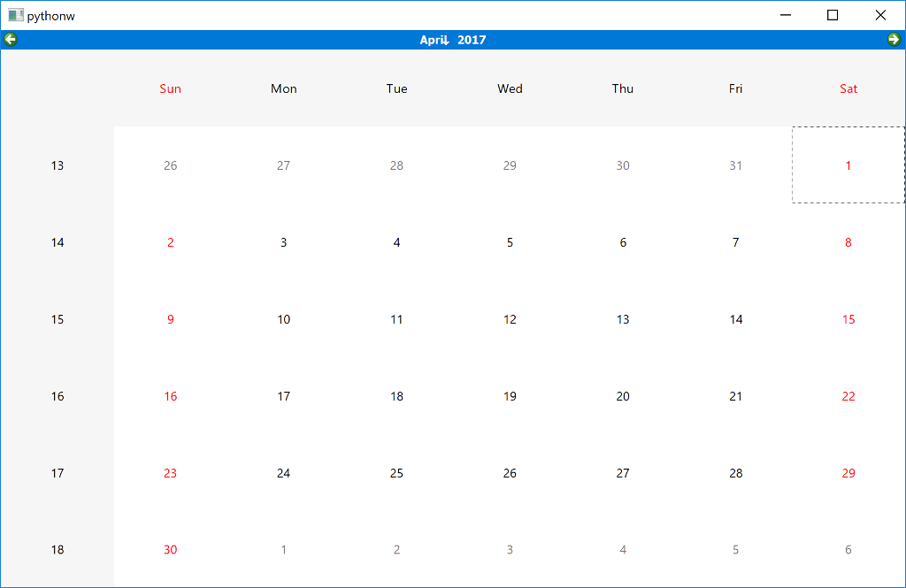Image resolution: width=906 pixels, height=588 pixels.
Task: Select the currently highlighted April 1 cell
Action: tap(848, 165)
